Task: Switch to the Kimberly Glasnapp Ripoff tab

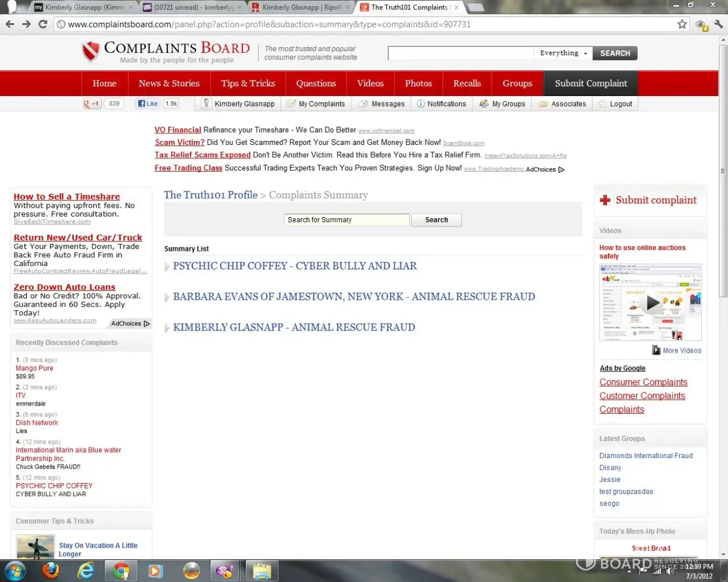Action: click(301, 8)
